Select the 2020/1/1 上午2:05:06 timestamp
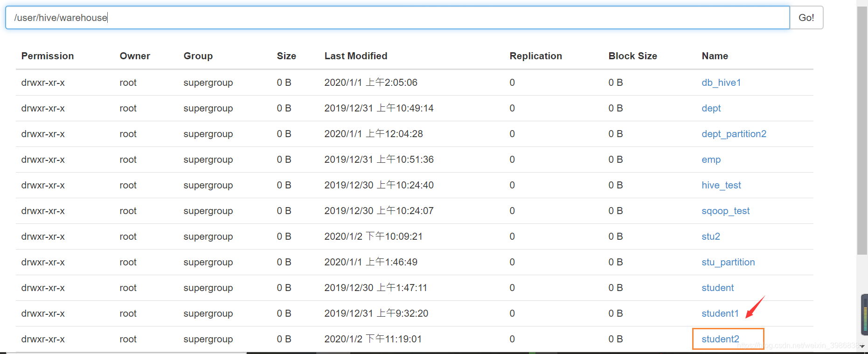The width and height of the screenshot is (868, 354). tap(371, 83)
